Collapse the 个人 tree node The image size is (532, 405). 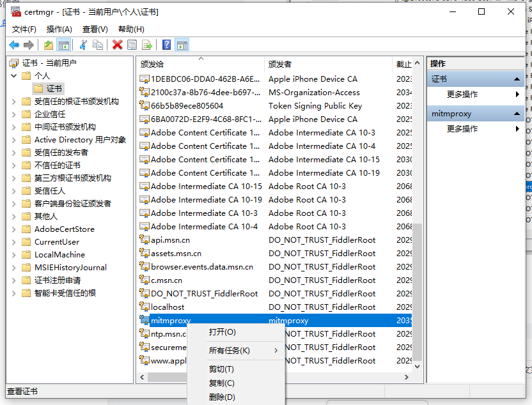point(14,75)
